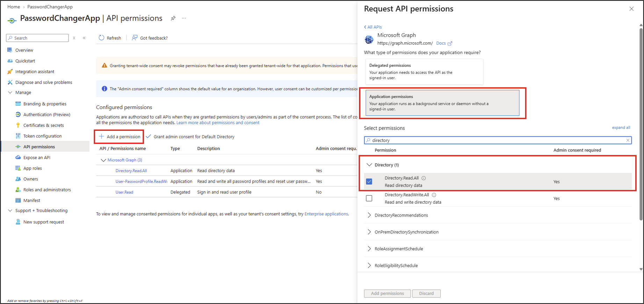Collapse the Microsoft Graph (3) permissions group

103,160
